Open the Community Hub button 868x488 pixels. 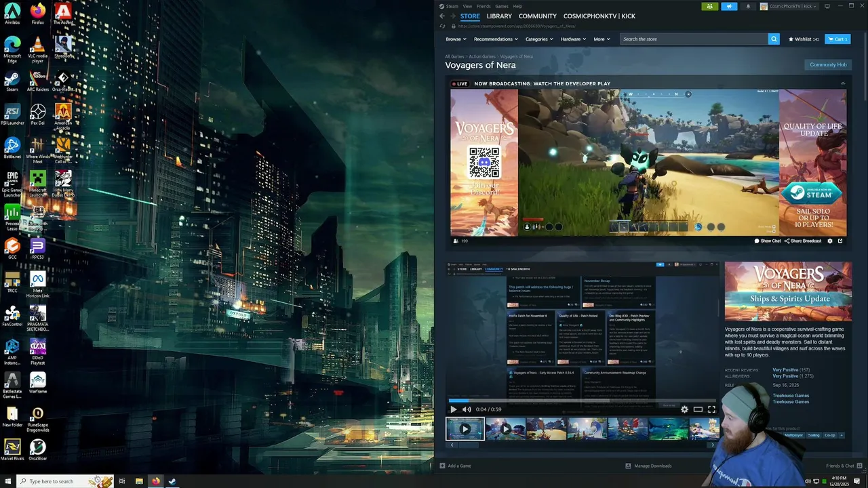point(828,64)
